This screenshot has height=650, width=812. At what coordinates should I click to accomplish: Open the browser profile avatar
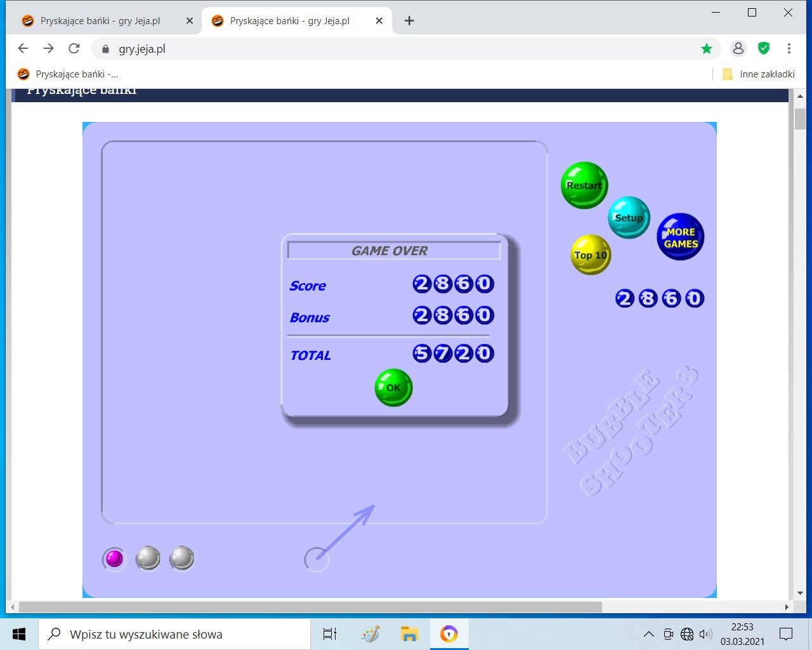738,48
